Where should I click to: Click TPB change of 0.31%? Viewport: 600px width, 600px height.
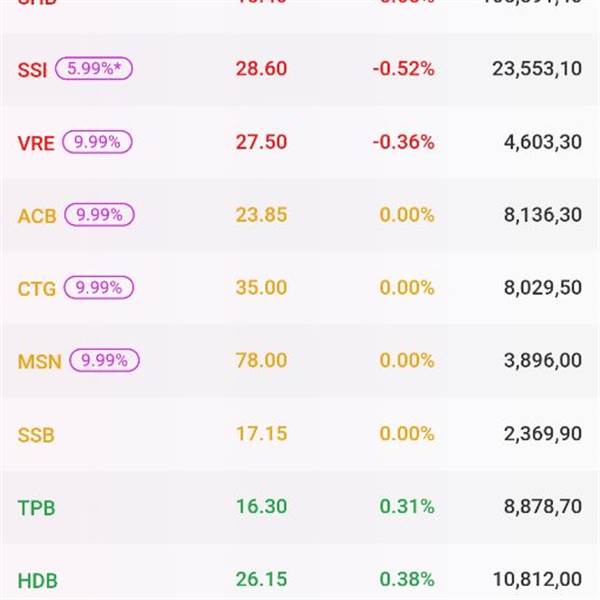(406, 507)
